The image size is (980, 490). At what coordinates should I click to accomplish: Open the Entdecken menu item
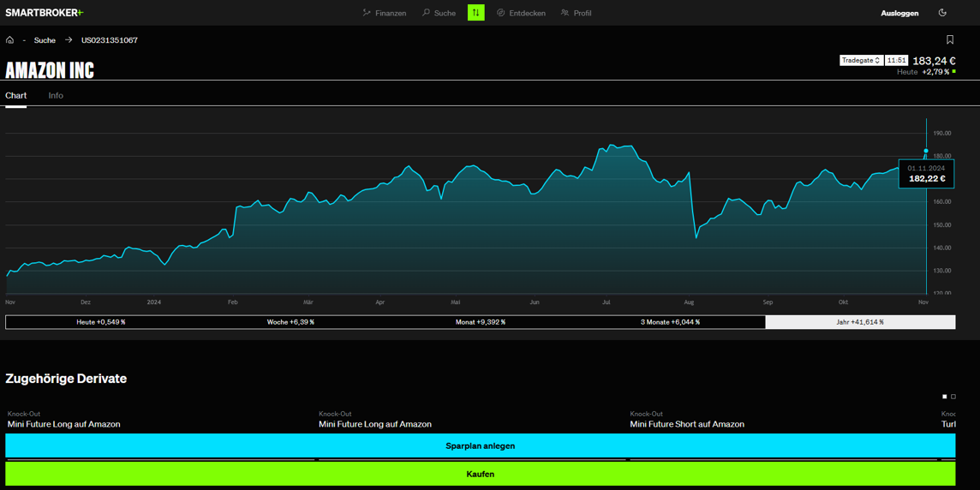point(521,13)
